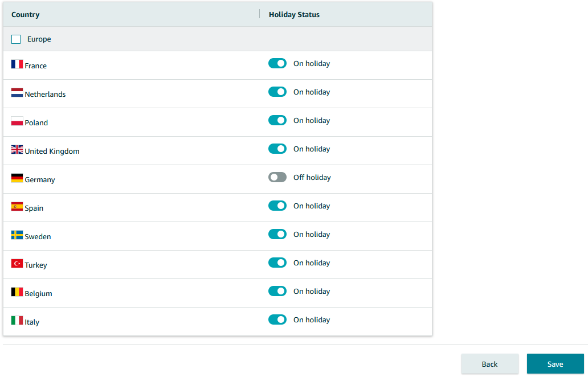Click Sweden's "On holiday" status text
Screen dimensions: 588x377
(x=312, y=235)
